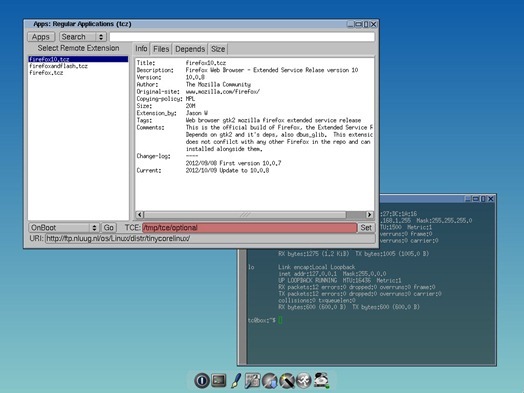Click the magic wand dock icon
The width and height of the screenshot is (524, 393).
pyautogui.click(x=287, y=381)
